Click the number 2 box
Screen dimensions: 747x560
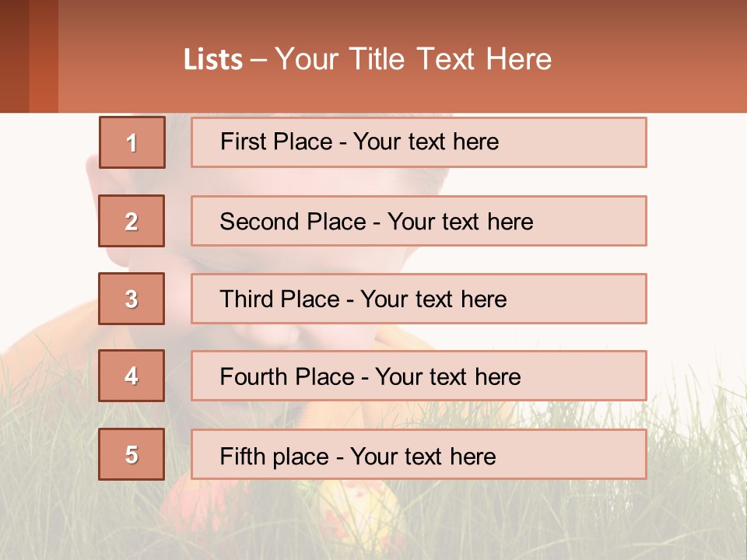pos(132,221)
